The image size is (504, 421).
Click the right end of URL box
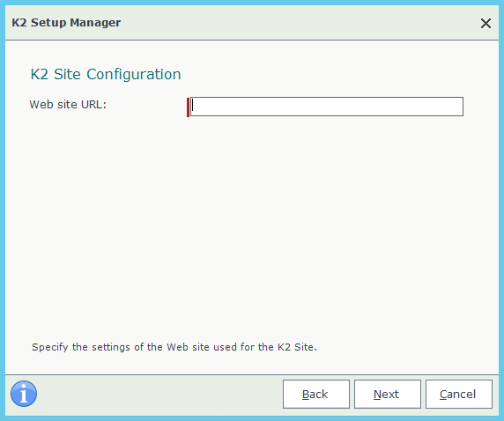(456, 107)
